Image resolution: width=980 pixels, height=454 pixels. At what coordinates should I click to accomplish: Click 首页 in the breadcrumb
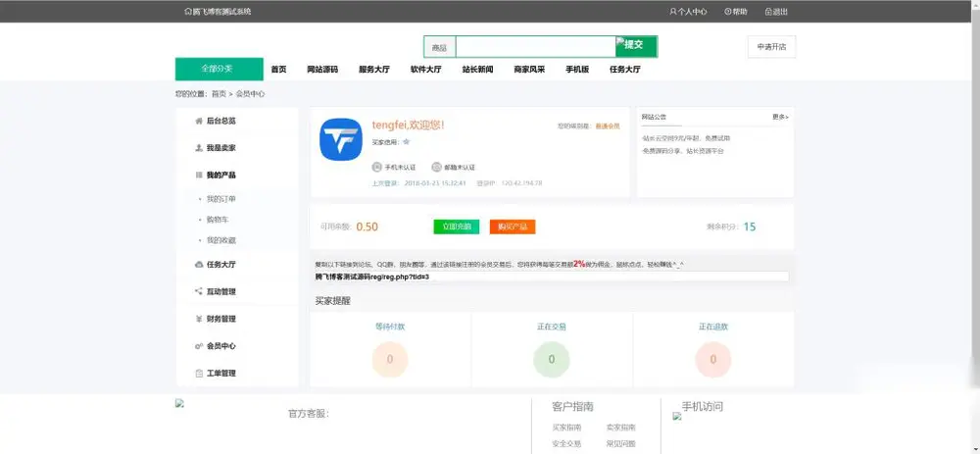point(219,94)
